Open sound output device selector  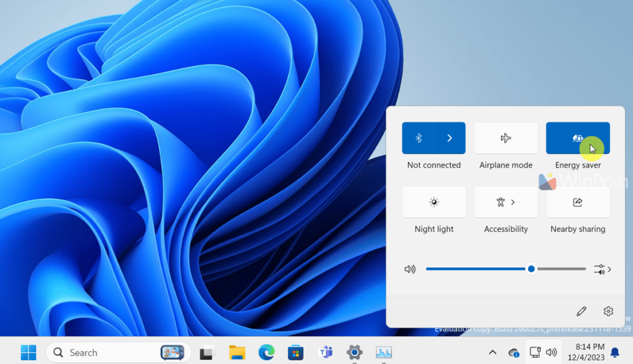click(x=602, y=269)
